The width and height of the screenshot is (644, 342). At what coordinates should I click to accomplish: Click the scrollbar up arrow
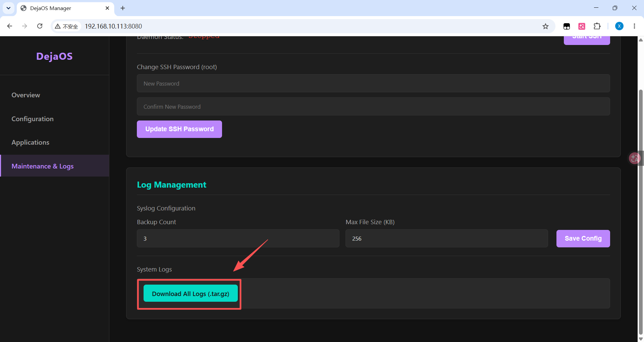pyautogui.click(x=641, y=40)
